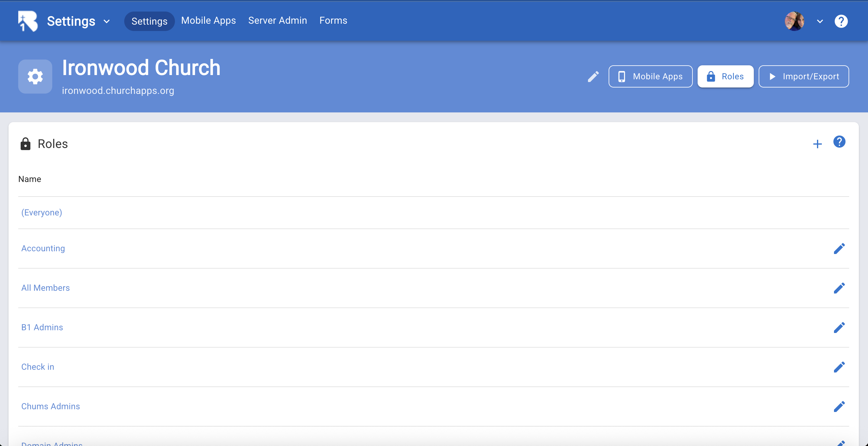Edit the All Members role
Viewport: 868px width, 446px height.
tap(839, 288)
